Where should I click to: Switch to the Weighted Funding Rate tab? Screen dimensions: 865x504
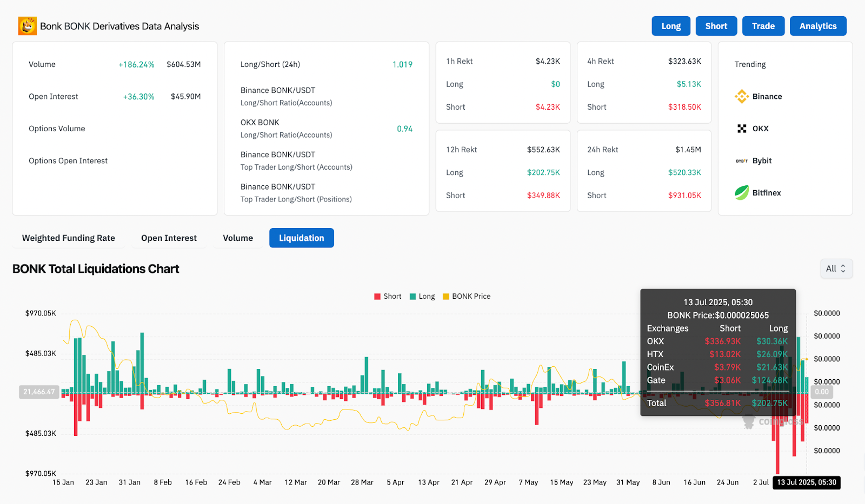(x=69, y=238)
